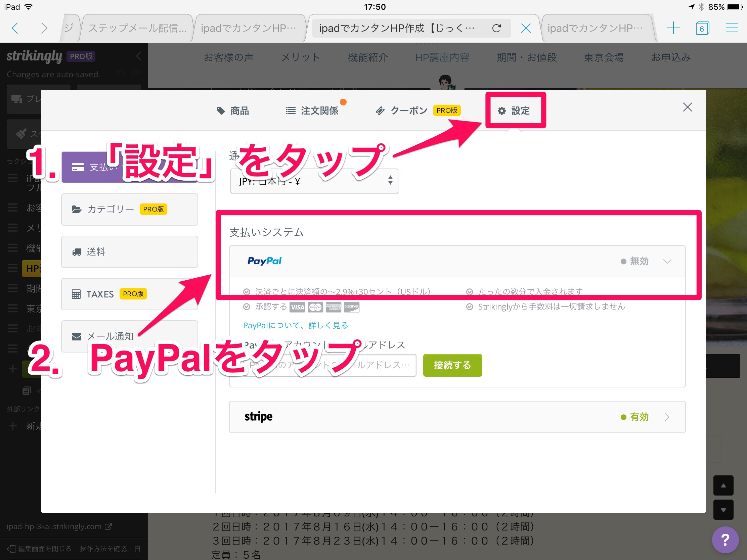This screenshot has height=560, width=747.
Task: Click お客様の声 in site navigation
Action: click(x=229, y=57)
